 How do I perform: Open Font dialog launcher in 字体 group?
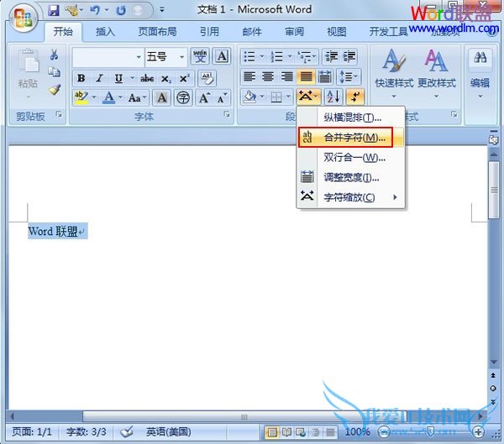click(x=227, y=114)
